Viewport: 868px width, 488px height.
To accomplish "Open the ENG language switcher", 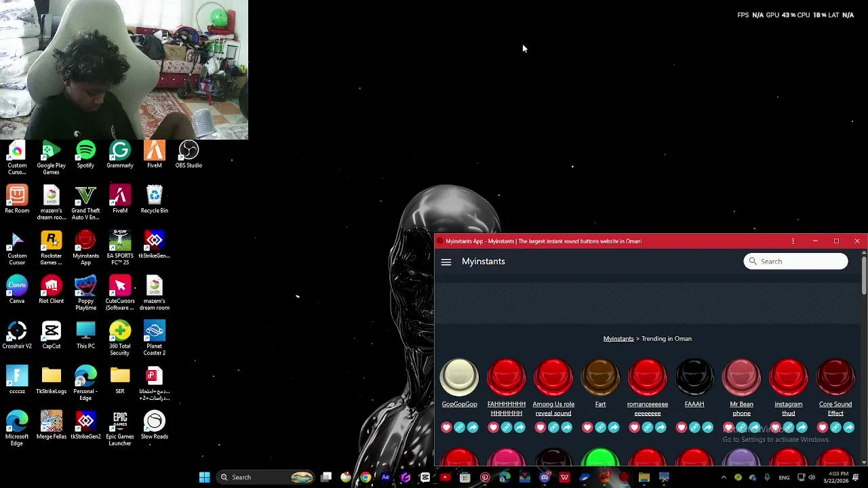I will coord(784,477).
